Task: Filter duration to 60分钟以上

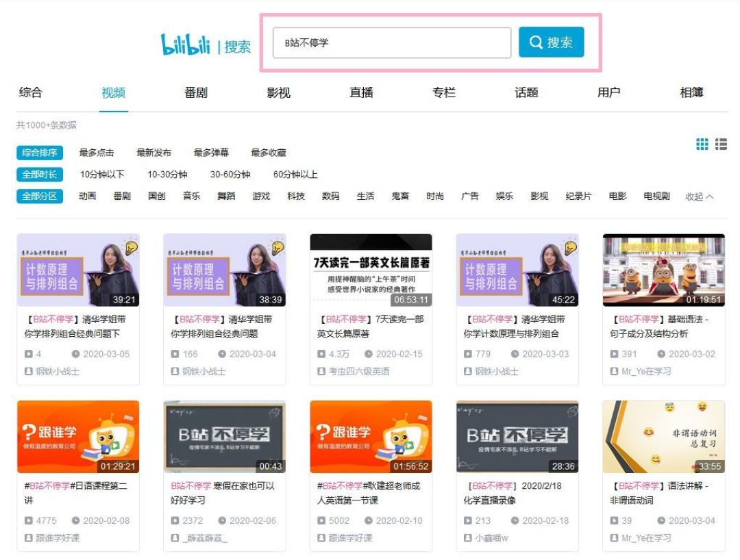Action: coord(295,175)
